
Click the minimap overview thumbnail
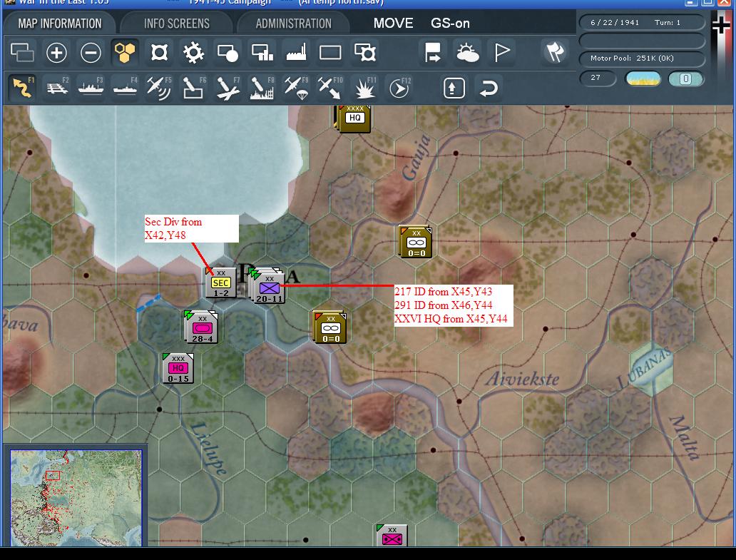click(76, 497)
